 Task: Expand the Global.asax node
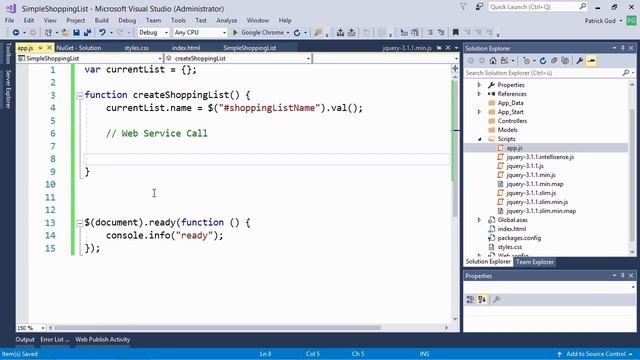[479, 220]
